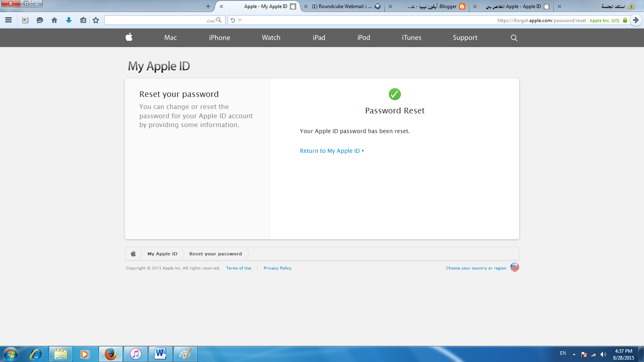Switch to the Blogger tab
Screen dimensions: 644x362
427,6
